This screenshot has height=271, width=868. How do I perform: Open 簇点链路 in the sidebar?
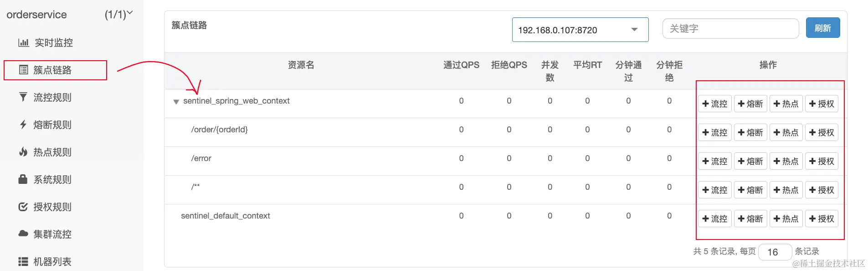[x=52, y=70]
